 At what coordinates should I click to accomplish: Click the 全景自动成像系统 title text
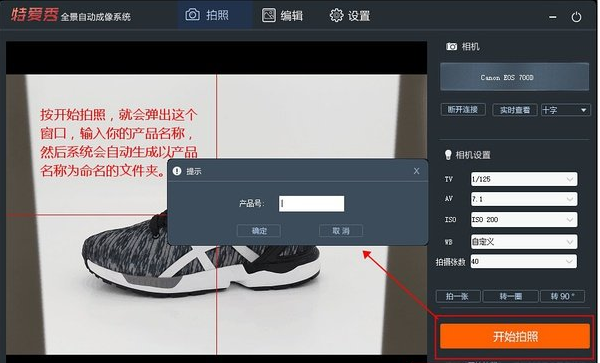click(x=96, y=17)
